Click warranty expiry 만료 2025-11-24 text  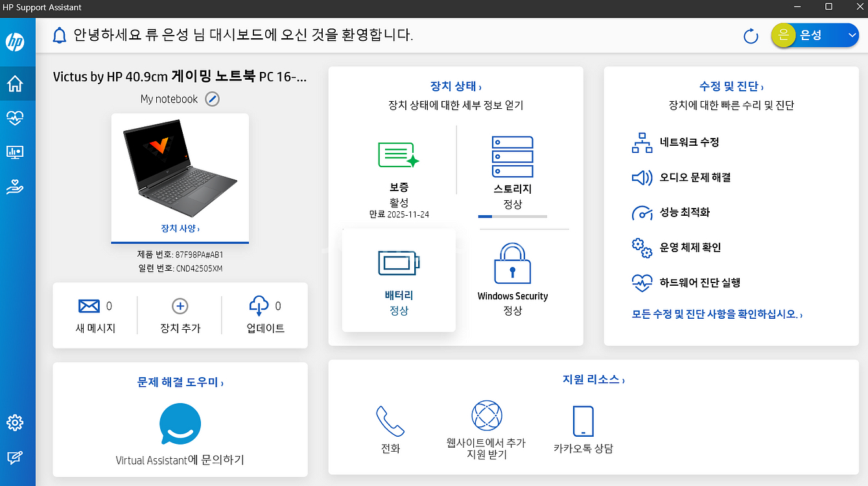point(399,214)
